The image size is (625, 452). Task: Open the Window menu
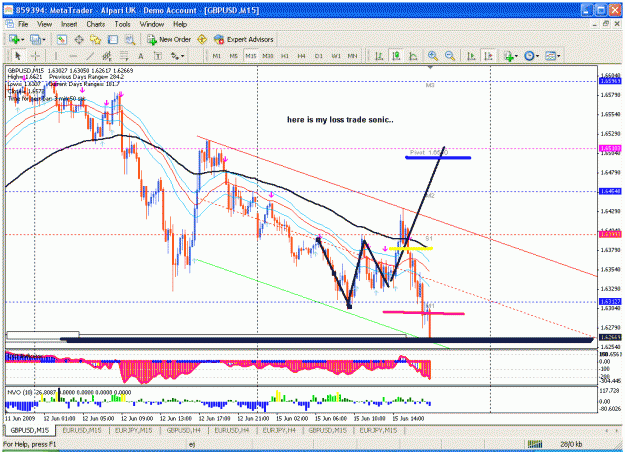(x=152, y=24)
